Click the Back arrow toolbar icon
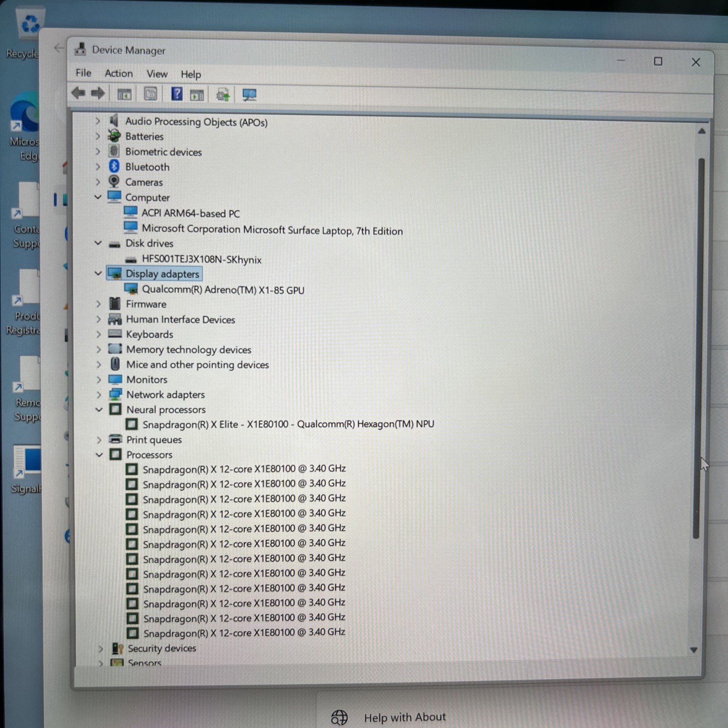 78,93
